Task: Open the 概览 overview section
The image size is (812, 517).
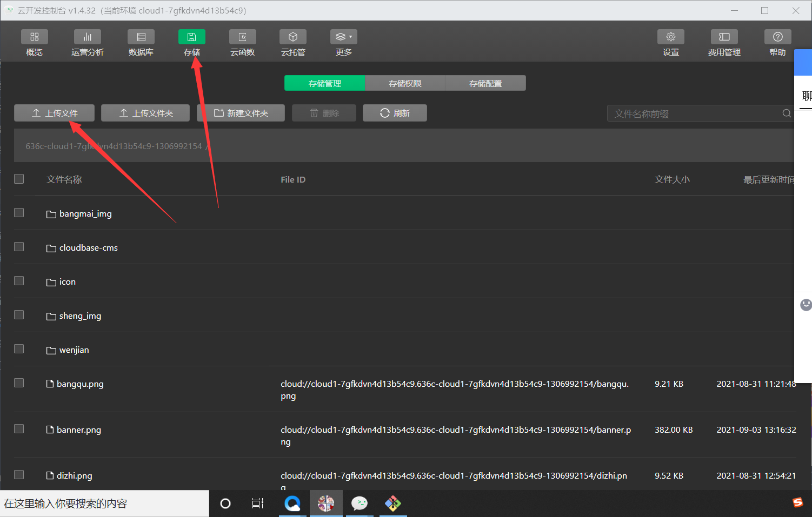Action: [34, 43]
